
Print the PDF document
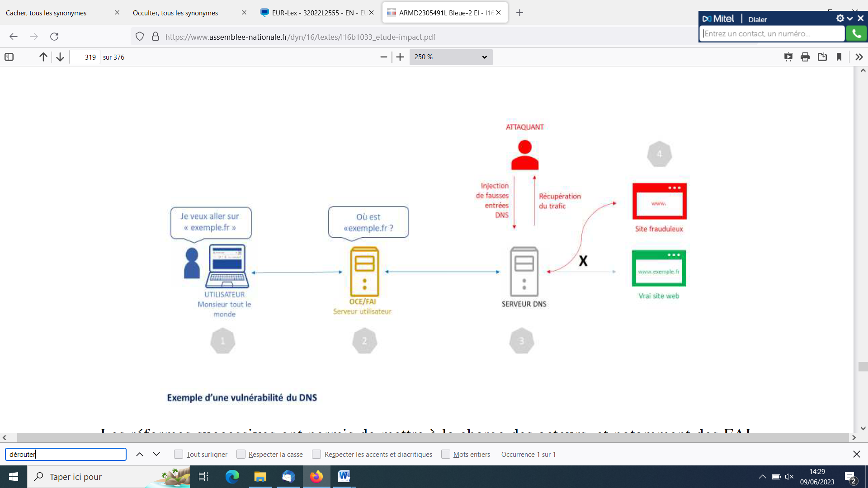(x=805, y=57)
